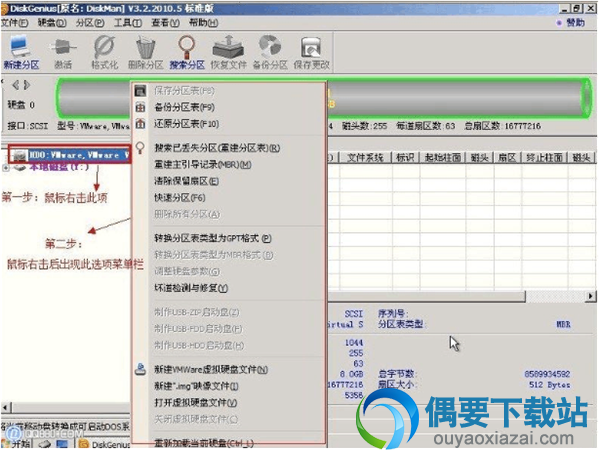Expand the 本地磁盘 tree node
The width and height of the screenshot is (599, 450).
coord(6,167)
